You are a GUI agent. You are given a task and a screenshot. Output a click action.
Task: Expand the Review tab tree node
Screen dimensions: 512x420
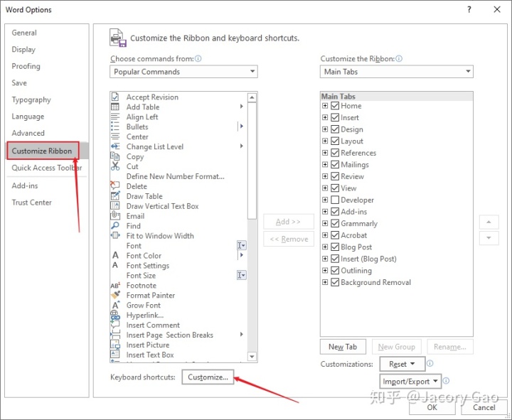(325, 176)
